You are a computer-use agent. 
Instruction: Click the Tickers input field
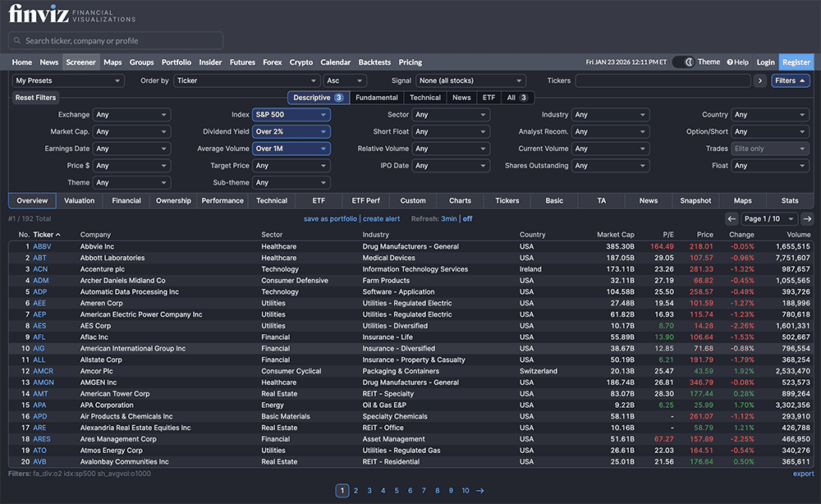point(663,80)
